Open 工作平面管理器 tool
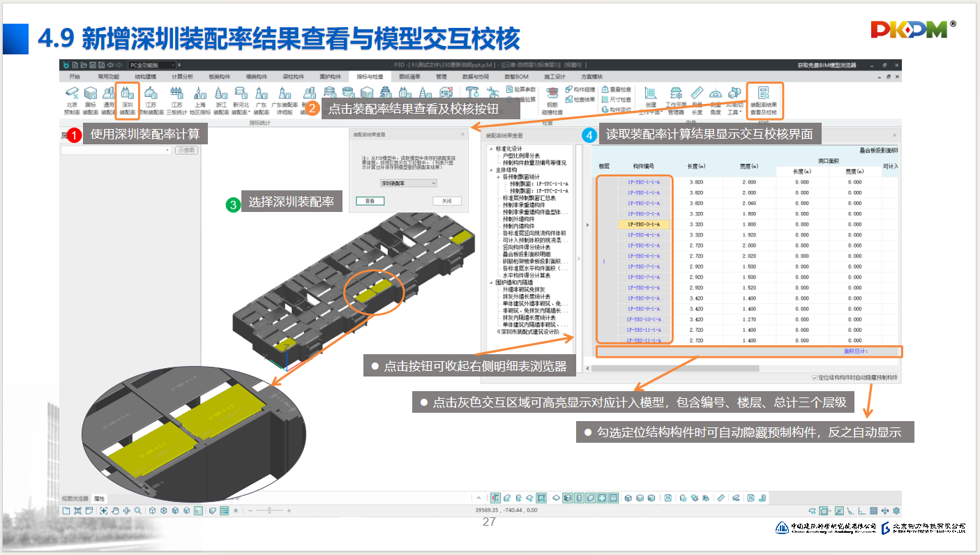The width and height of the screenshot is (980, 555). point(676,100)
